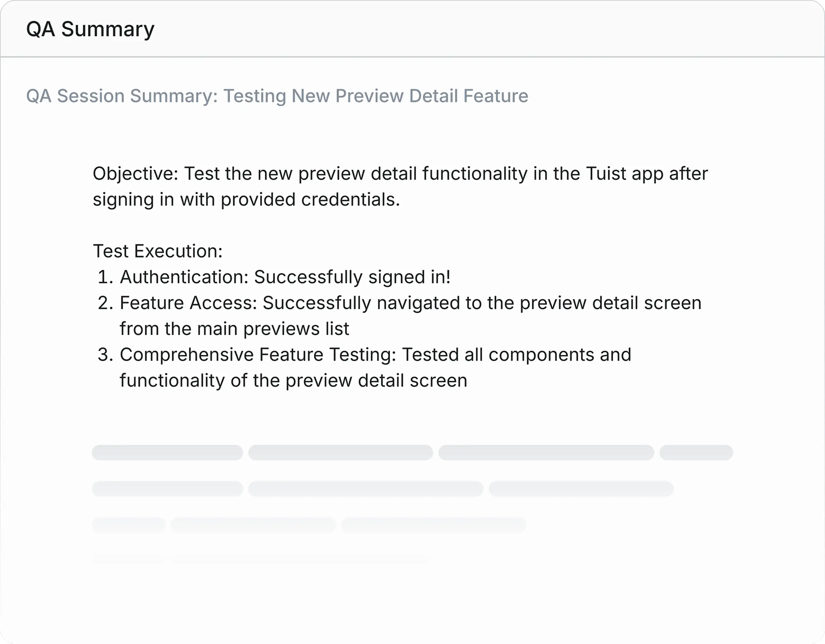Screen dimensions: 825x644
Task: Click the Test Execution label
Action: pos(157,251)
